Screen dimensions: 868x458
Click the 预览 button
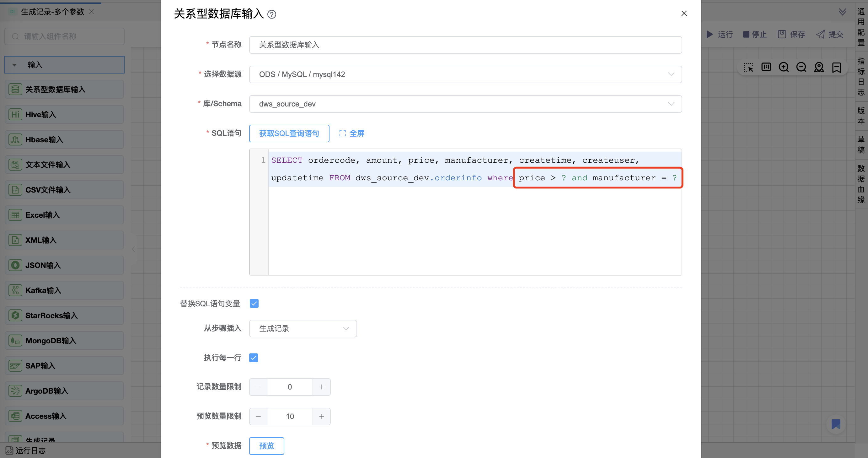tap(266, 445)
